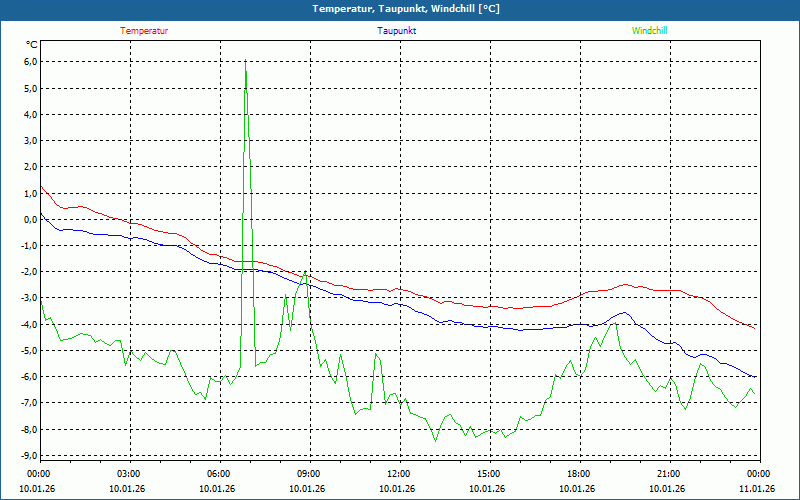
Task: Select the 06:00 time axis label
Action: click(219, 473)
